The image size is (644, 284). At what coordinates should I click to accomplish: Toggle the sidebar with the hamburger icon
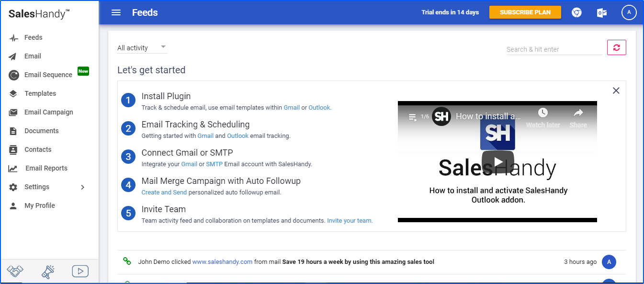tap(116, 12)
